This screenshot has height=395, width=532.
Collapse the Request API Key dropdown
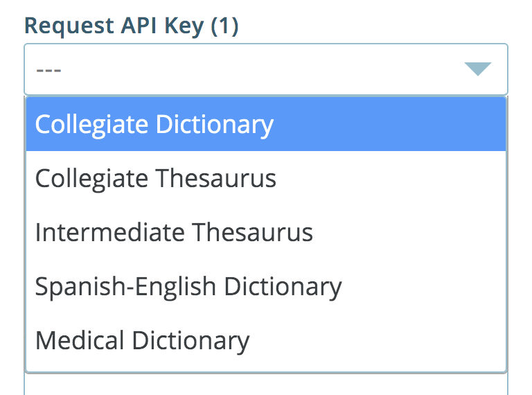point(266,69)
